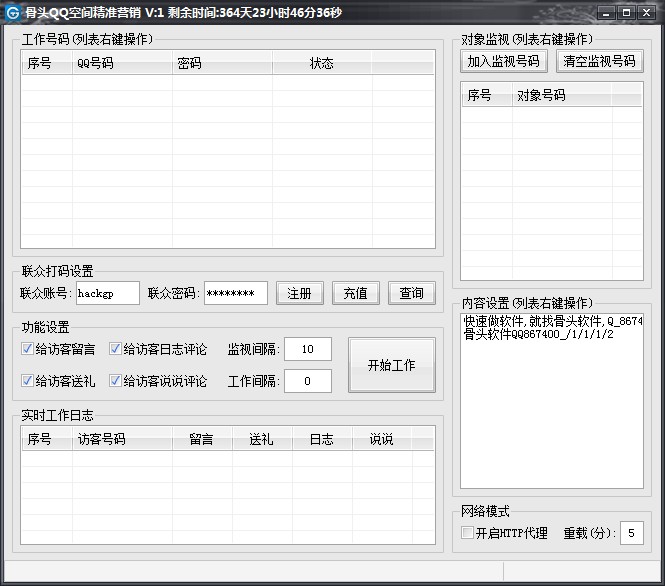The width and height of the screenshot is (665, 586).
Task: Click the 查询 button
Action: click(411, 293)
